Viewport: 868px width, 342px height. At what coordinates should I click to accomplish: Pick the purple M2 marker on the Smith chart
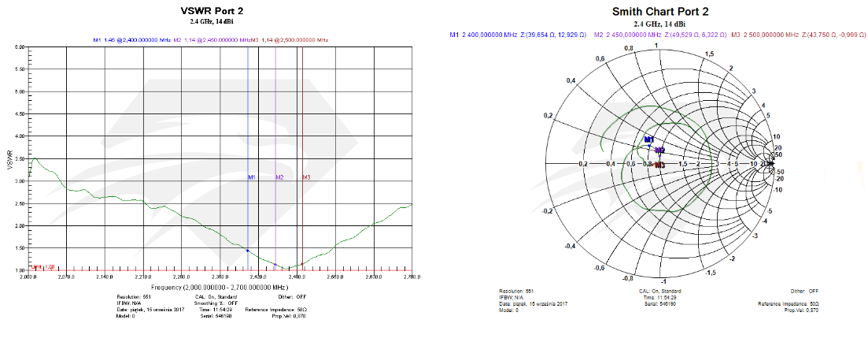click(x=660, y=151)
